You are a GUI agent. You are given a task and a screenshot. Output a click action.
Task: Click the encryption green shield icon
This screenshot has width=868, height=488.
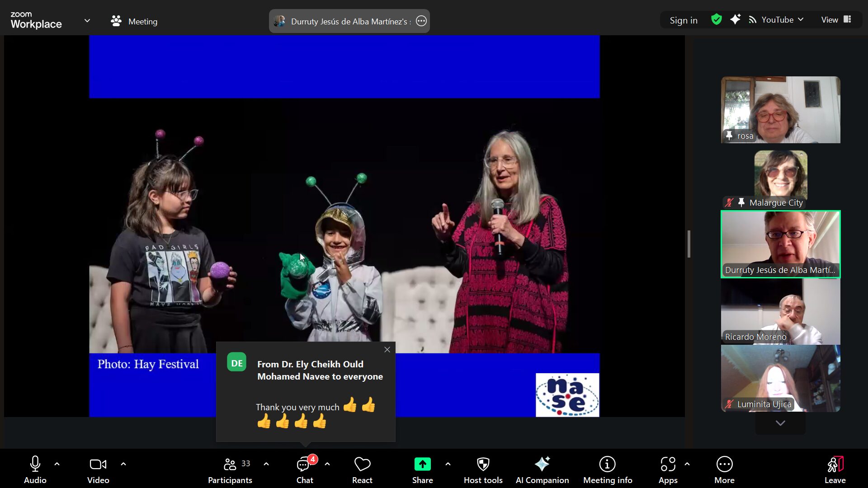point(716,19)
